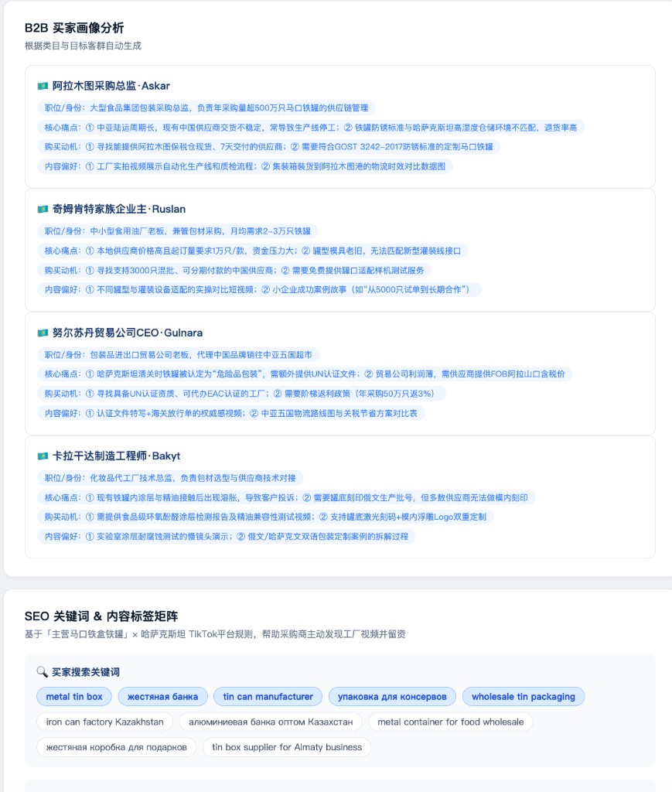Open persona title 卡拉干达制造工程师·Bakyt
This screenshot has width=672, height=792.
[116, 456]
